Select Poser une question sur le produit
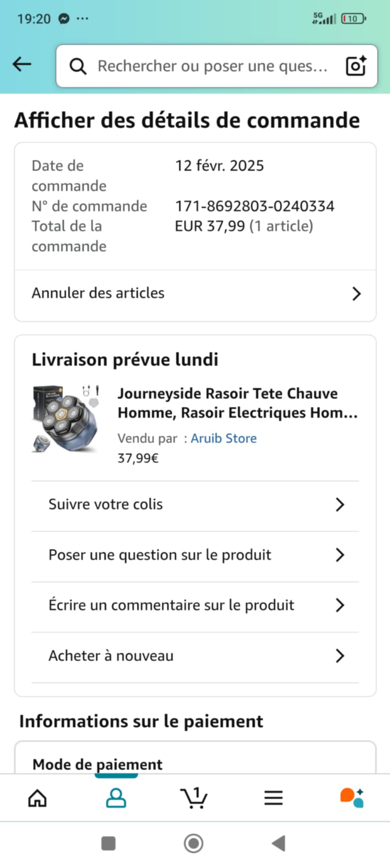This screenshot has width=390, height=868. coord(160,555)
